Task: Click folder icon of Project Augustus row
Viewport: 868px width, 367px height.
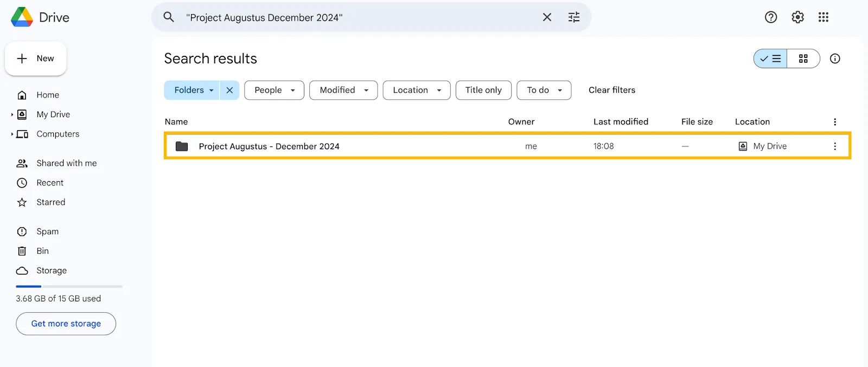Action: (182, 146)
